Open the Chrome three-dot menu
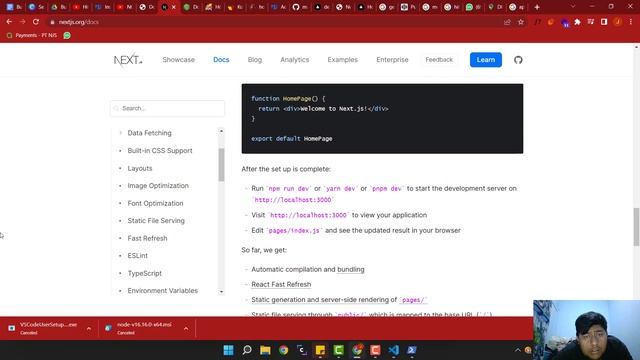 coord(631,22)
